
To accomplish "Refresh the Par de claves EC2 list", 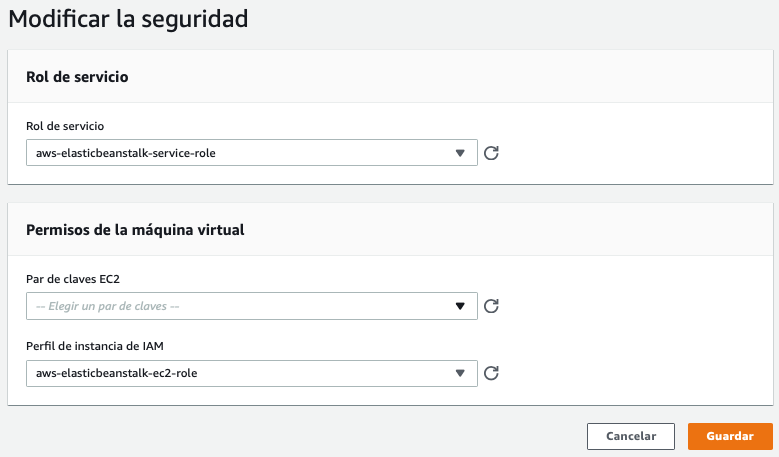I will pos(491,306).
